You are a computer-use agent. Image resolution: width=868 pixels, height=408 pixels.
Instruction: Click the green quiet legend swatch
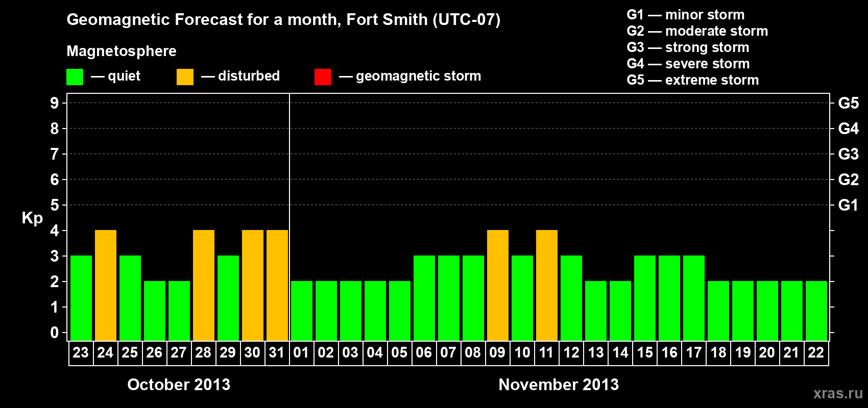click(75, 77)
